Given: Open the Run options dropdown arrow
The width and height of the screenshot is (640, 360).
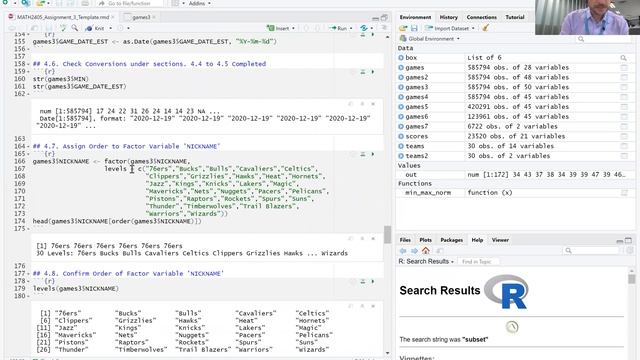Looking at the screenshot, I should pos(351,28).
